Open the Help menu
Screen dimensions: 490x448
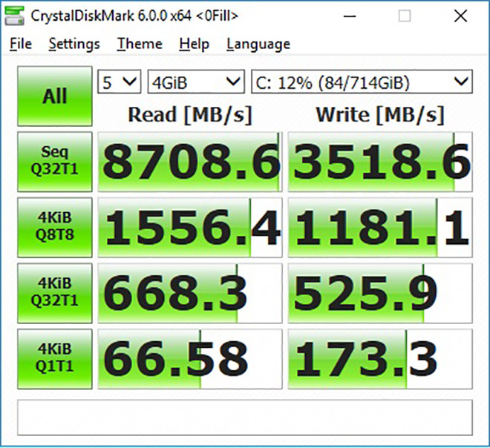pos(194,44)
